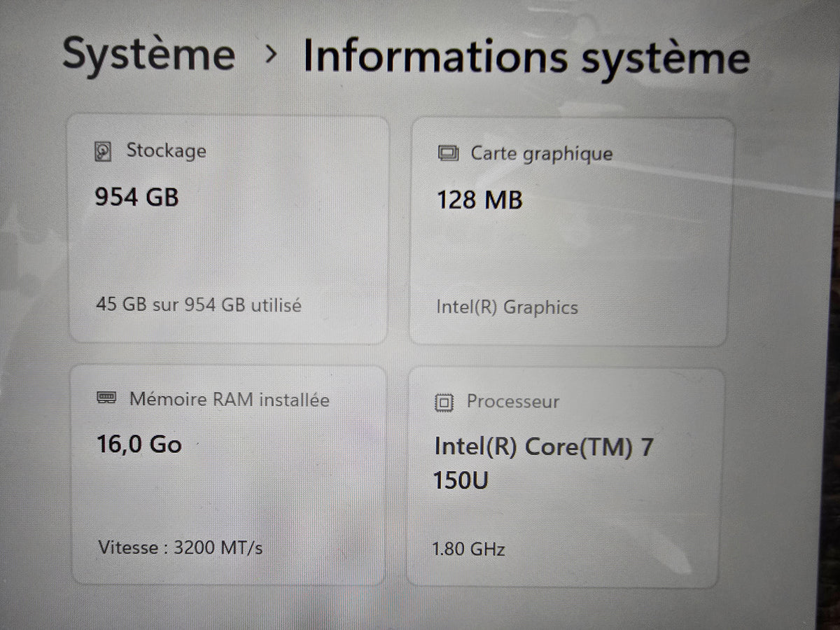Open the Mémoire RAM installée card
Viewport: 840px width, 630px height.
[x=229, y=475]
